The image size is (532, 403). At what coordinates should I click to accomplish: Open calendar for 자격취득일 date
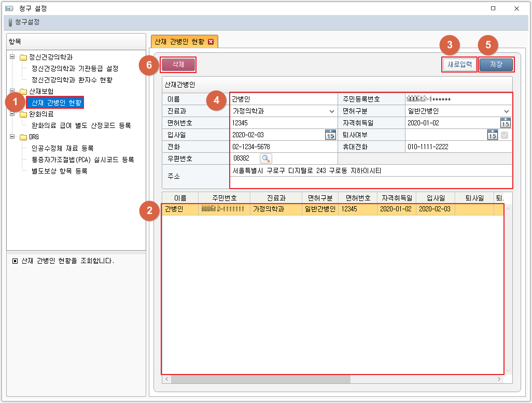pyautogui.click(x=505, y=123)
